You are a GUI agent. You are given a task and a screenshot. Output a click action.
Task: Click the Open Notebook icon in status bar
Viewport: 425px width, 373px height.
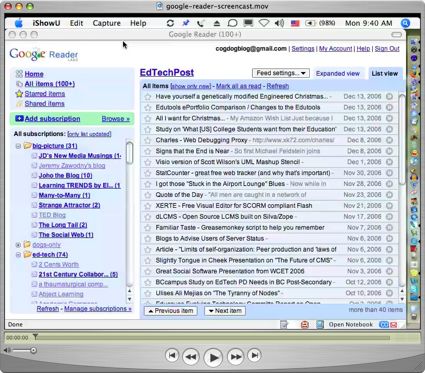coord(320,324)
